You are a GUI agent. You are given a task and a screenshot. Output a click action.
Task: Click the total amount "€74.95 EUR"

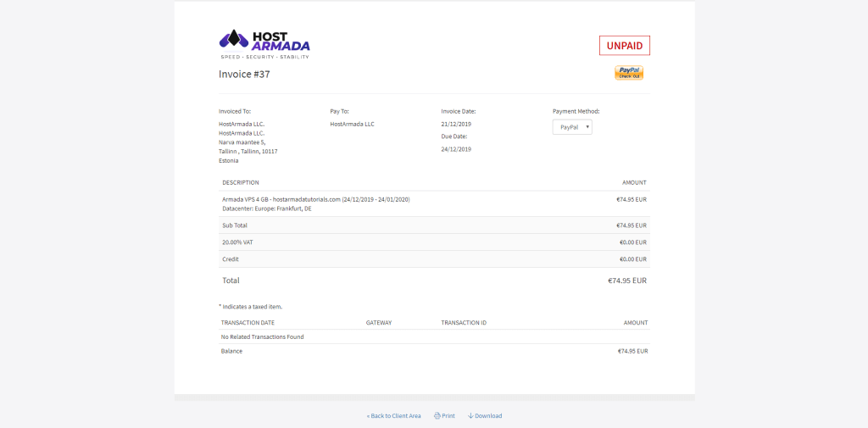[627, 281]
